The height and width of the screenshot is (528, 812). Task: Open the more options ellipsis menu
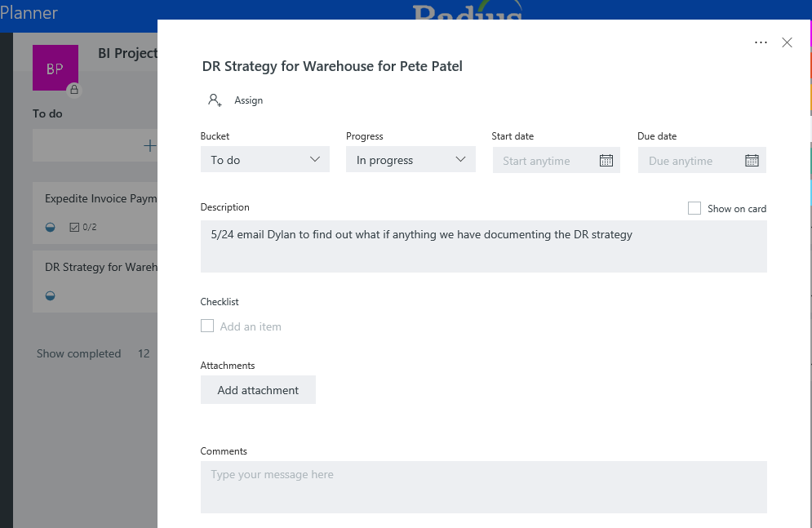coord(761,42)
